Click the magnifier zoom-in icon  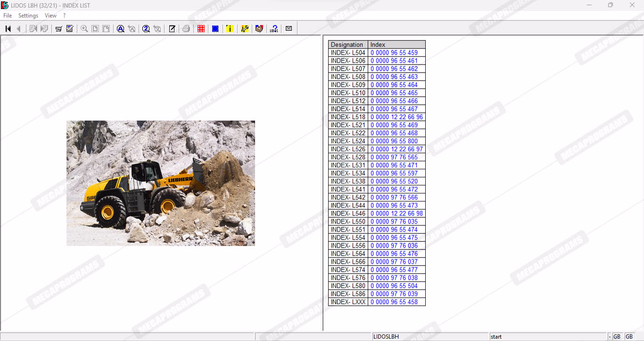click(x=84, y=29)
